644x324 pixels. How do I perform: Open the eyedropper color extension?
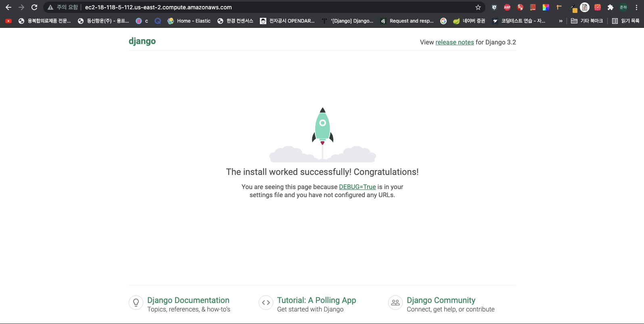point(573,7)
